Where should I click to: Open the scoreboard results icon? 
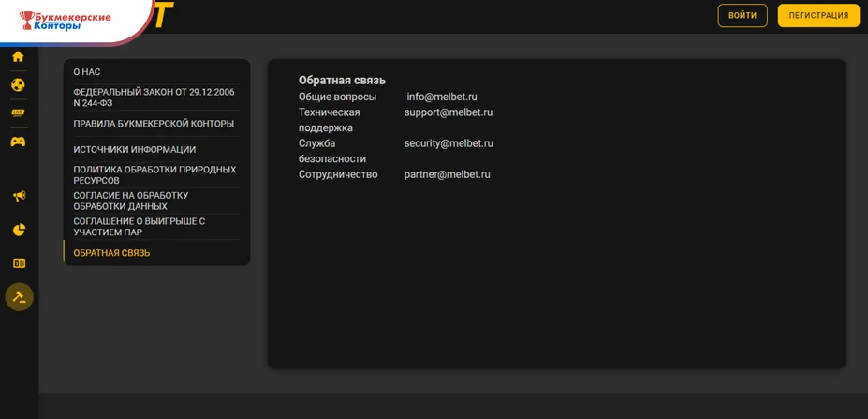click(20, 263)
